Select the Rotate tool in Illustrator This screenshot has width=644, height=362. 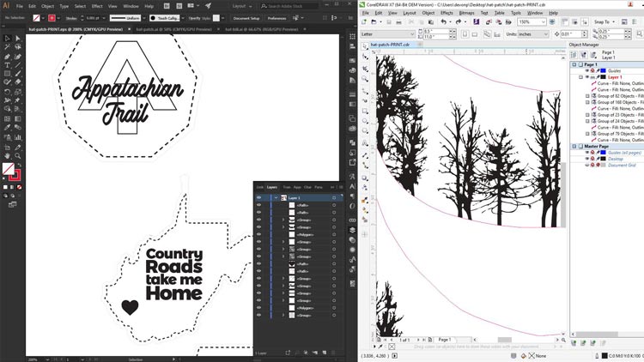point(7,92)
